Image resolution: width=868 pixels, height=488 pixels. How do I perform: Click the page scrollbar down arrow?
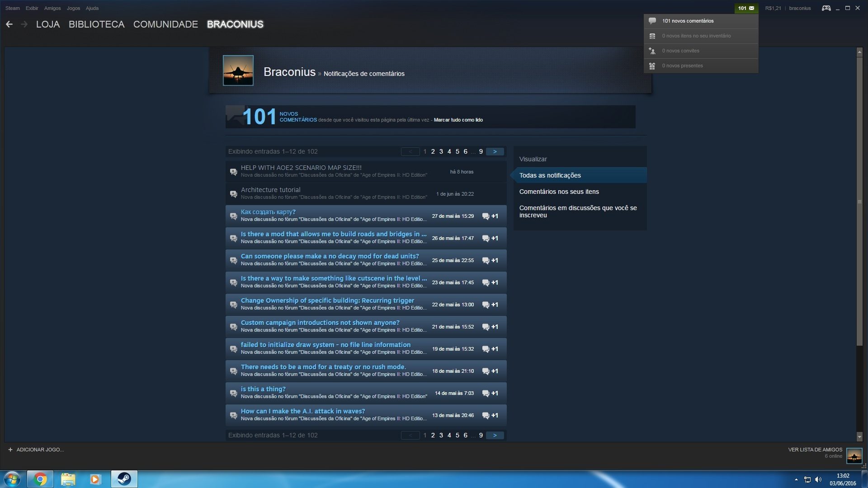859,437
